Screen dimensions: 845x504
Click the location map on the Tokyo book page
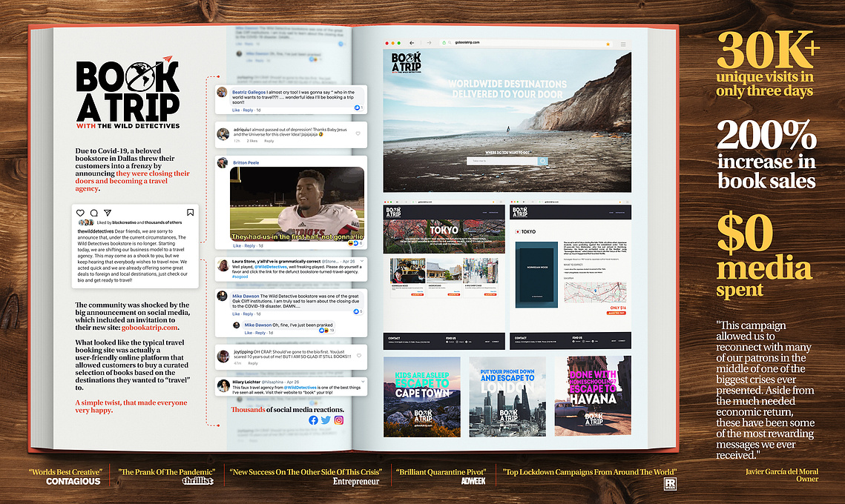595,292
